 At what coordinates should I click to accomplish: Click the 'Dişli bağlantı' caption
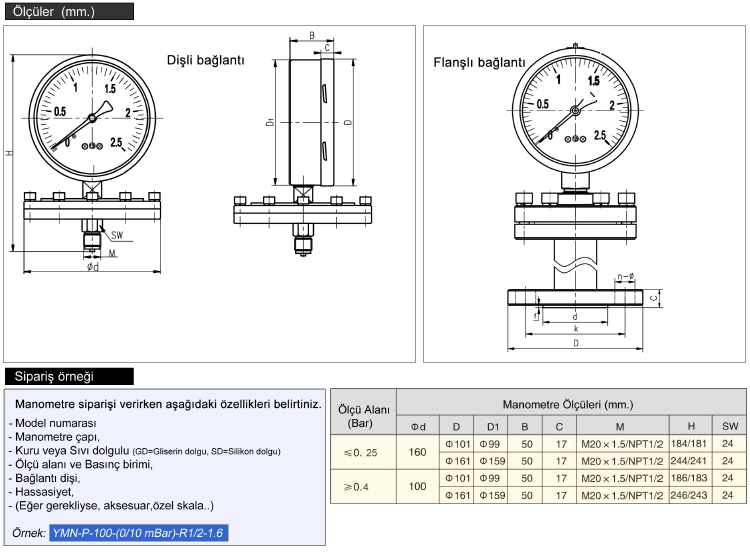[x=206, y=60]
